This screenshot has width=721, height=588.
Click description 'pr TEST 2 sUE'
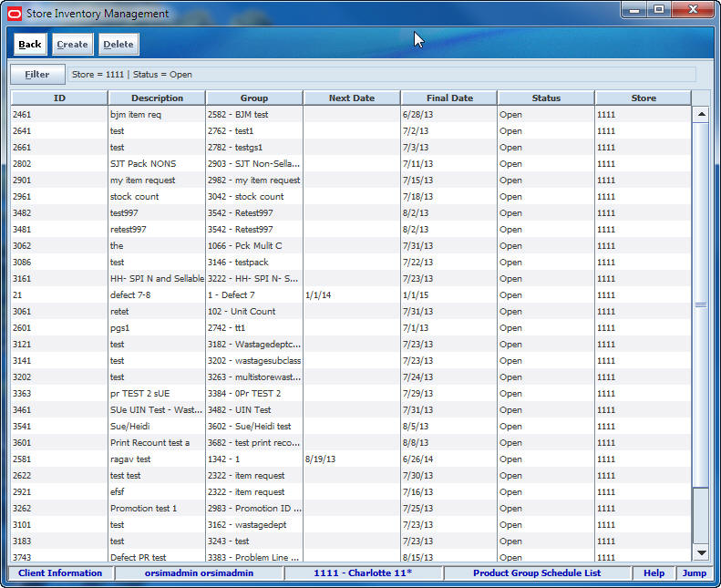click(139, 394)
